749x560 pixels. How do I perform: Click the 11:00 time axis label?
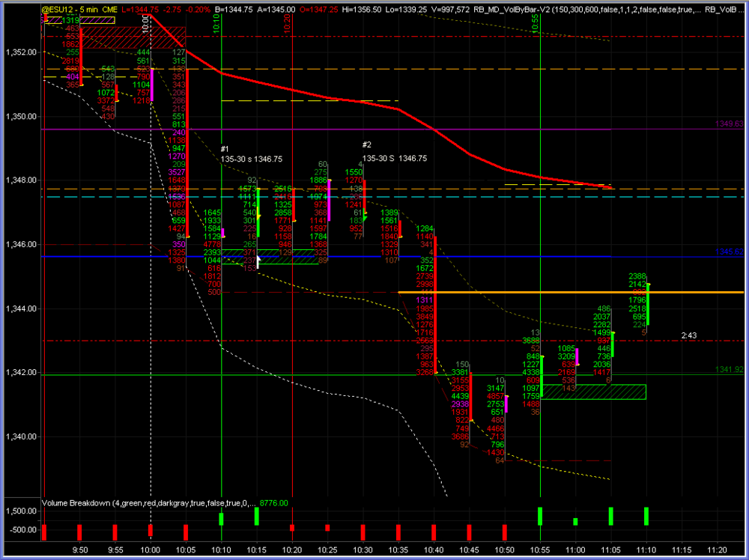[x=575, y=550]
